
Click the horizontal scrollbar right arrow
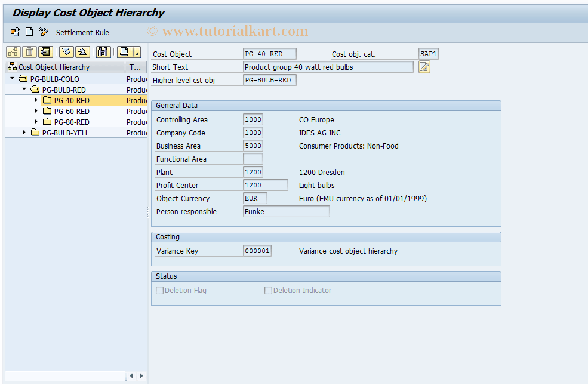coord(141,376)
